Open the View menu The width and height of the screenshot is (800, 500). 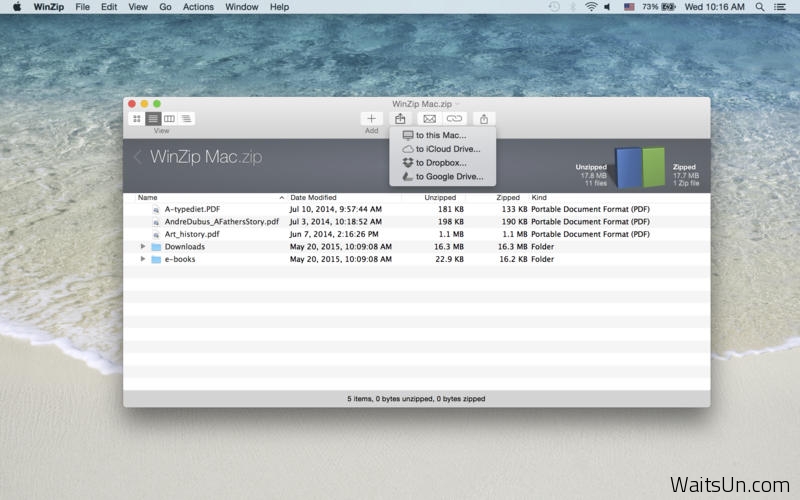click(138, 7)
